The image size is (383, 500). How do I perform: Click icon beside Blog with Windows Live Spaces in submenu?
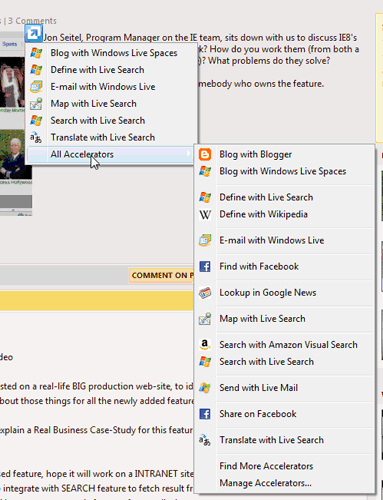[205, 171]
